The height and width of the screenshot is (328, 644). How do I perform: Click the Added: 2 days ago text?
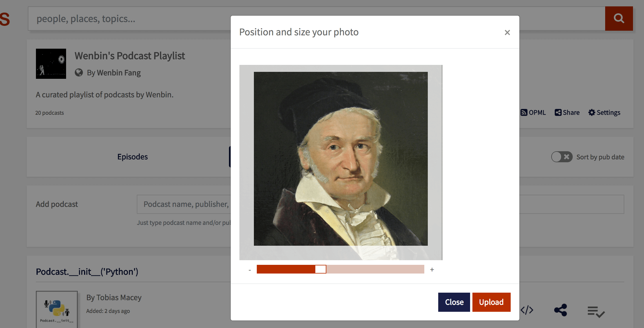pyautogui.click(x=108, y=311)
